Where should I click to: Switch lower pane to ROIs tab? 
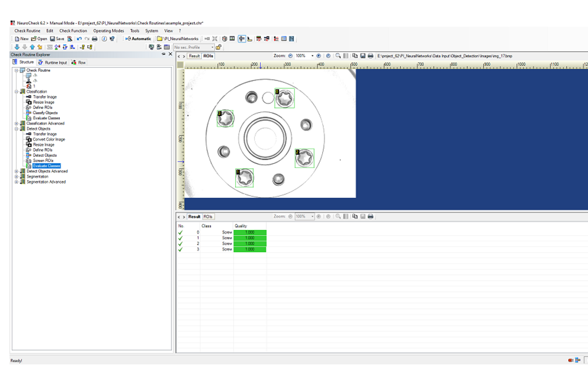pyautogui.click(x=208, y=217)
